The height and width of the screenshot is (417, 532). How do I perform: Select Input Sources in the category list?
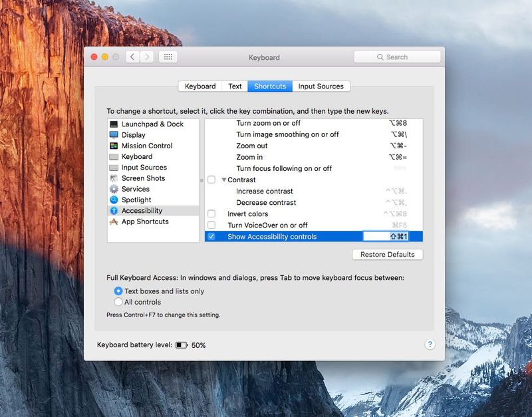coord(153,168)
